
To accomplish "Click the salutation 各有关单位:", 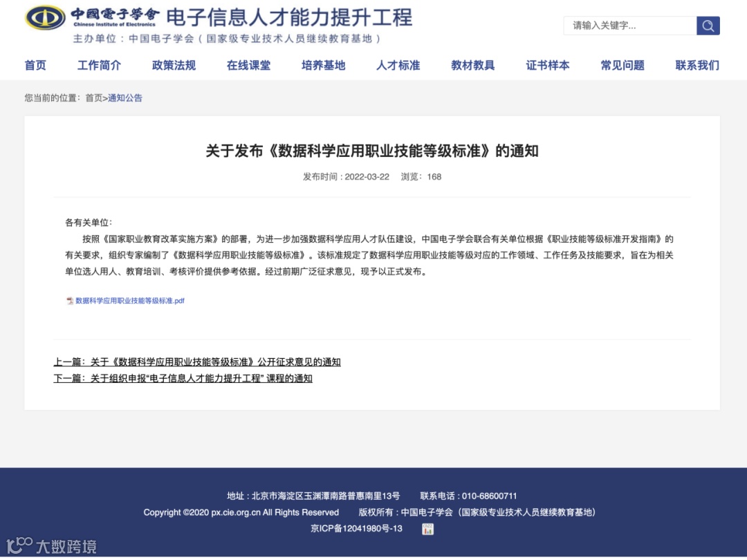I will pyautogui.click(x=89, y=223).
